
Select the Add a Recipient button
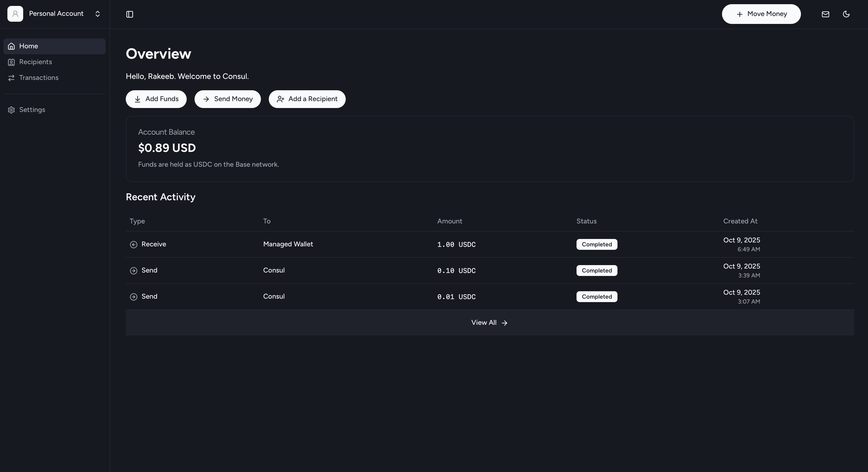tap(307, 99)
